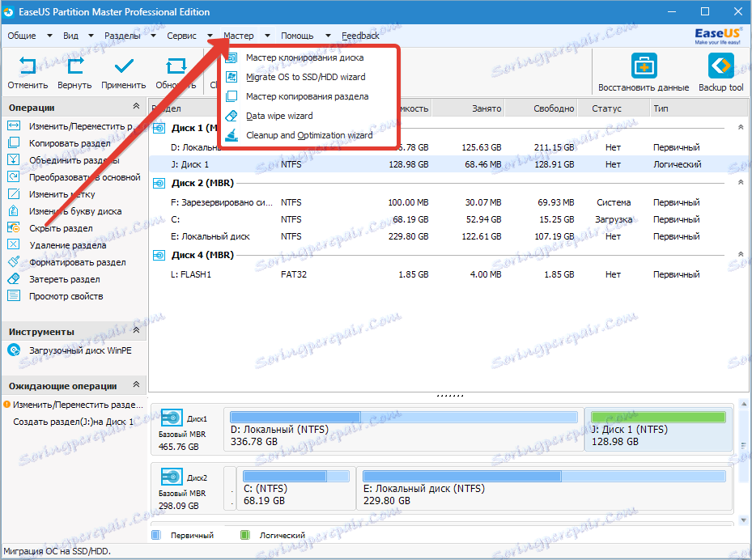The image size is (752, 560).
Task: Open Cleanup and Optimization wizard entry
Action: point(309,135)
